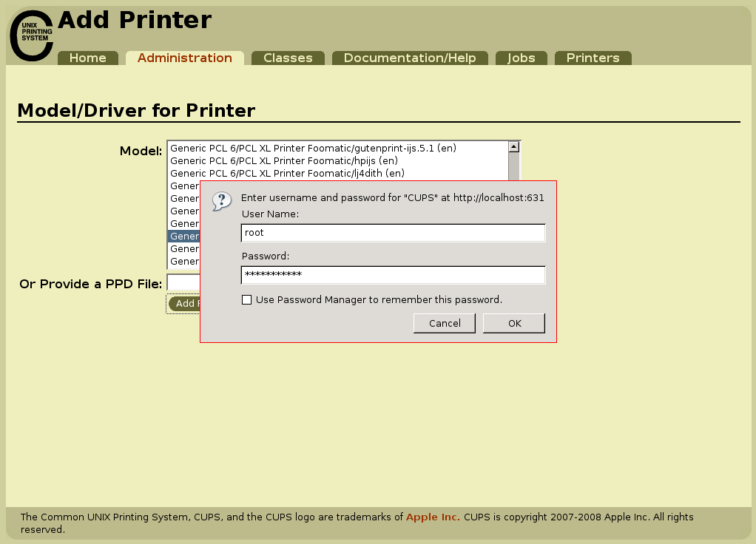Switch to the Jobs tab
The height and width of the screenshot is (544, 756).
click(521, 57)
